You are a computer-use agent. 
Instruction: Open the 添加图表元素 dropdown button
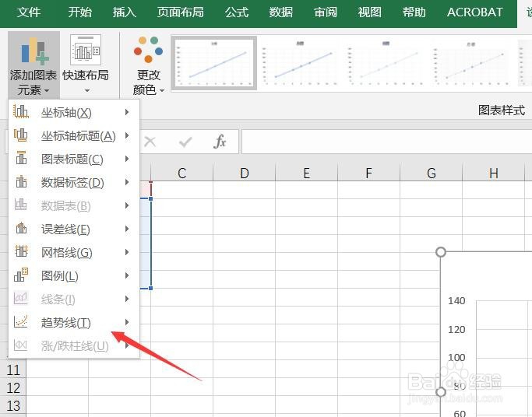pos(33,65)
